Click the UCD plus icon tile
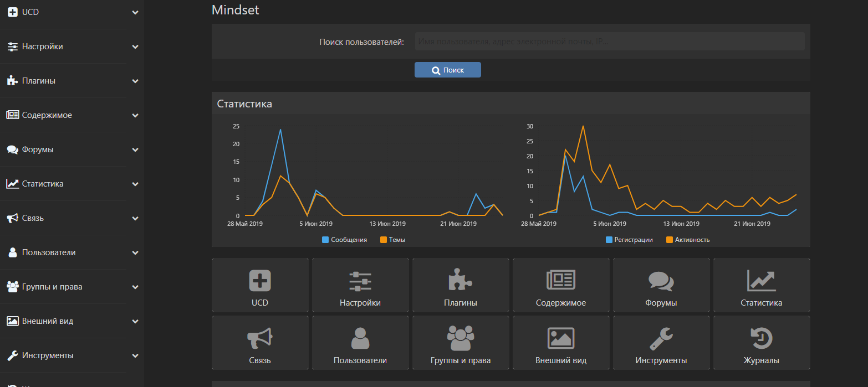The width and height of the screenshot is (868, 387). (x=259, y=280)
